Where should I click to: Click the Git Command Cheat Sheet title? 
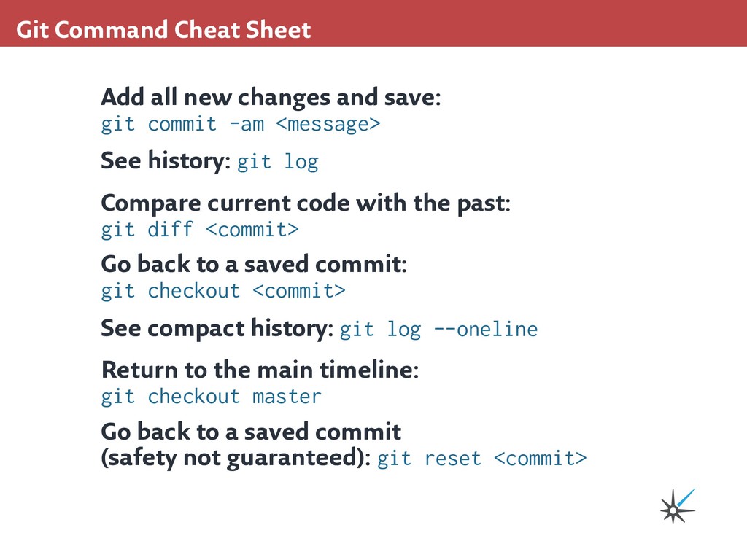pos(163,30)
